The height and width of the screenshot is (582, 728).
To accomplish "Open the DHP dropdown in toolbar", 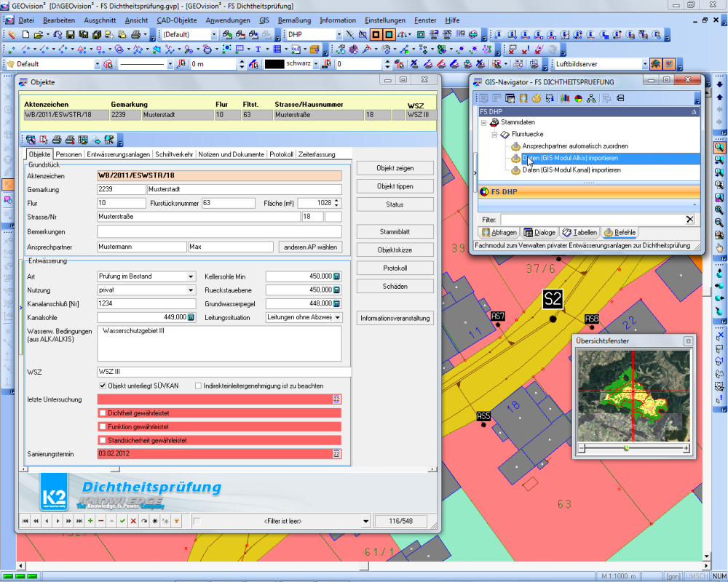I will pyautogui.click(x=339, y=34).
